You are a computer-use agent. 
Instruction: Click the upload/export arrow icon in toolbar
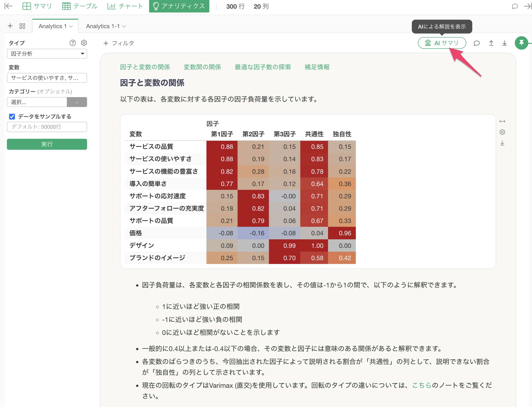pos(491,43)
